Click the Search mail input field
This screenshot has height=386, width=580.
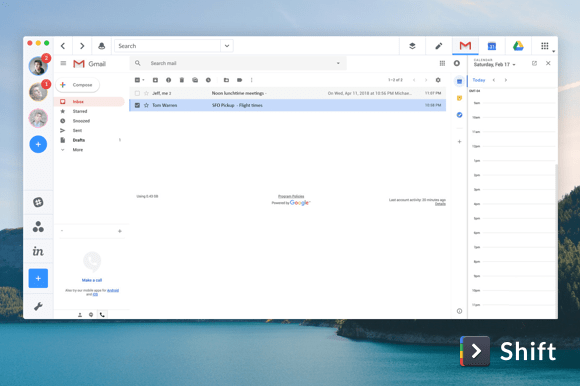point(238,63)
